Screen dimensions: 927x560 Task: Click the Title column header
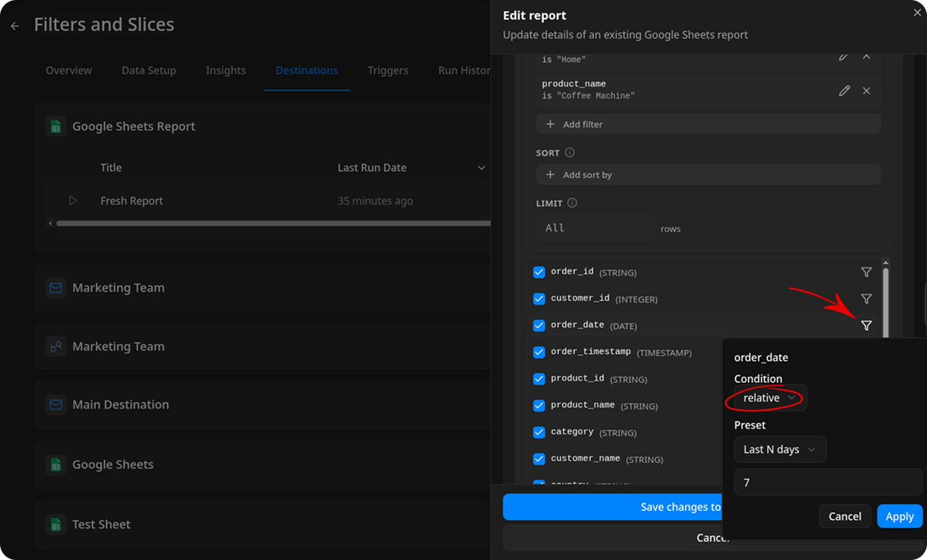tap(111, 168)
